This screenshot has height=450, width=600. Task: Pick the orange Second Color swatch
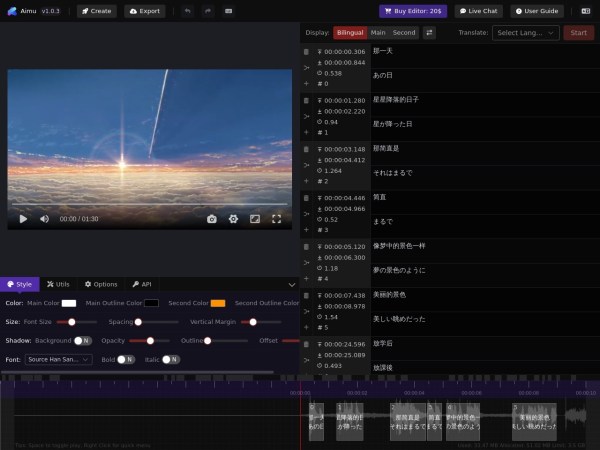click(218, 302)
